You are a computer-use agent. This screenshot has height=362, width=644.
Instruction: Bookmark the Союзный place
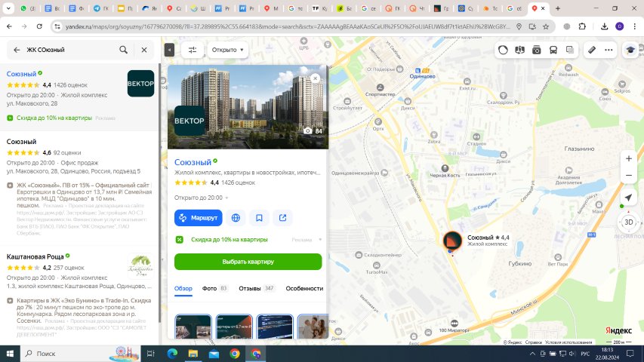pos(259,218)
